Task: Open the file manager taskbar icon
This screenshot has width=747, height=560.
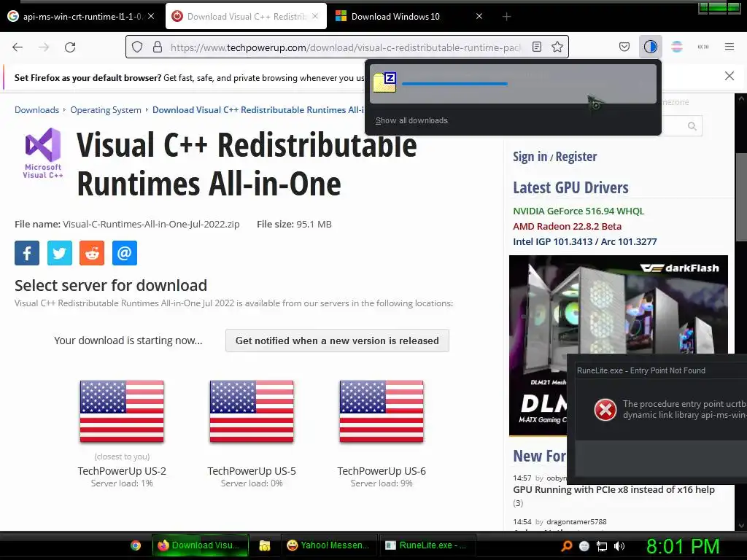Action: click(x=264, y=545)
